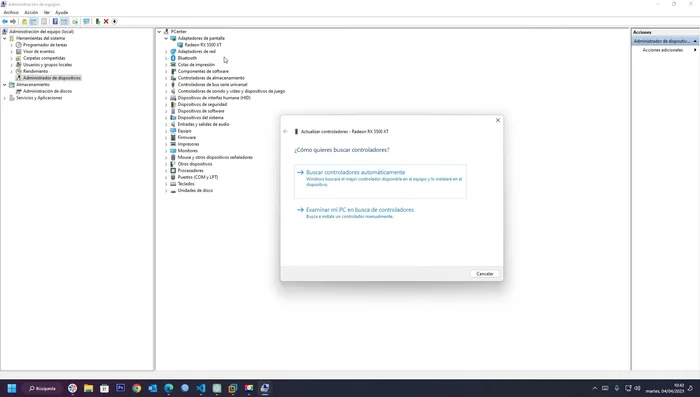Expand Colas de impresión category
Screen dimensions: 700x397
click(166, 65)
